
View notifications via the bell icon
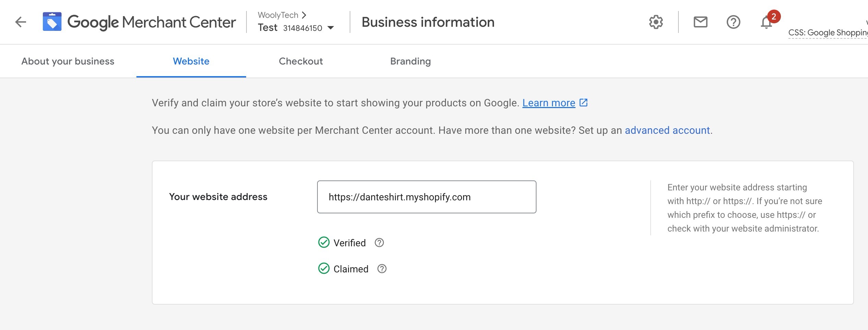[766, 23]
